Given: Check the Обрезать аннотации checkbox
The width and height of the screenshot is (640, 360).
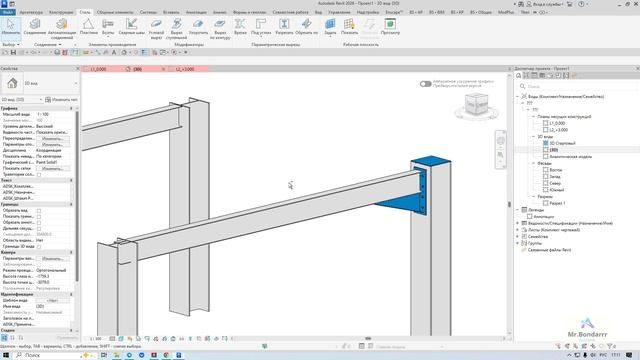Looking at the screenshot, I should [x=39, y=223].
